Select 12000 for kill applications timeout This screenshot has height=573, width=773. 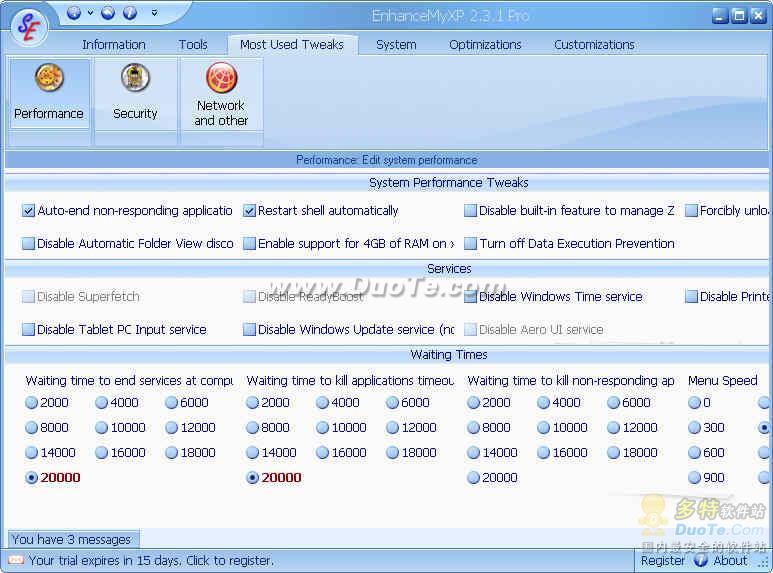pyautogui.click(x=392, y=428)
